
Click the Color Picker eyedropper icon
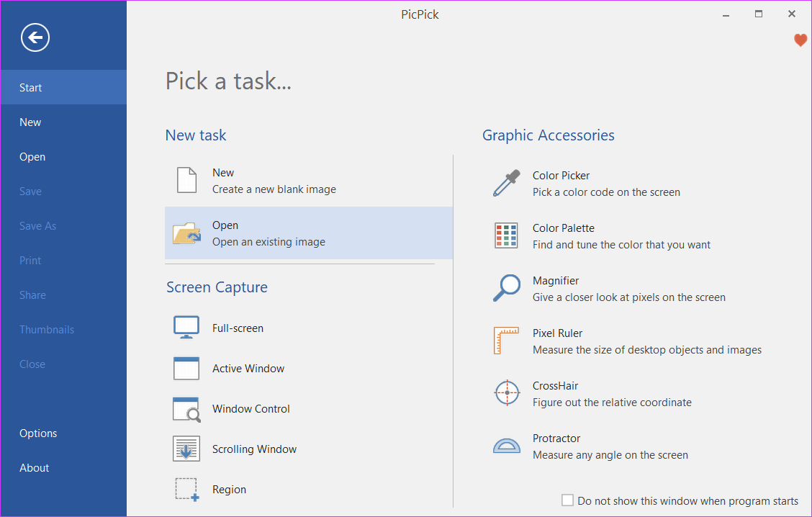tap(507, 183)
